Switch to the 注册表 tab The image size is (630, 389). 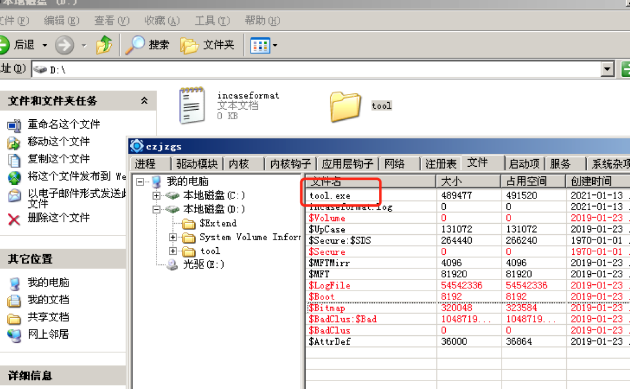pos(440,164)
